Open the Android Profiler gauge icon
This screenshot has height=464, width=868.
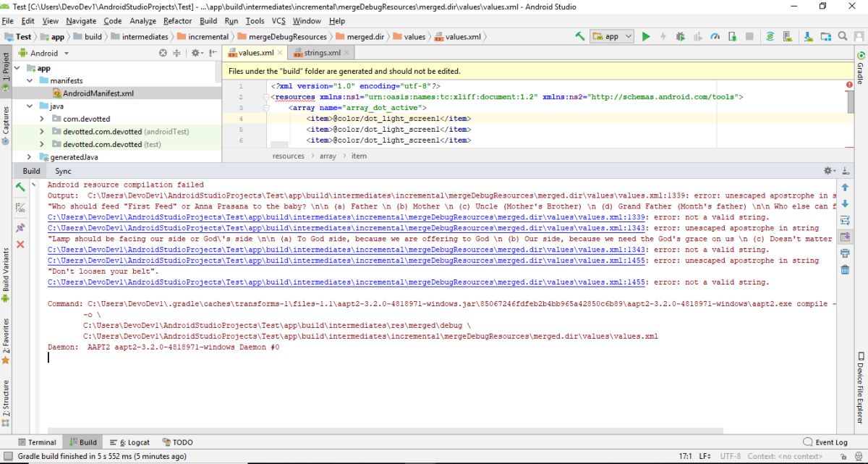tap(715, 36)
